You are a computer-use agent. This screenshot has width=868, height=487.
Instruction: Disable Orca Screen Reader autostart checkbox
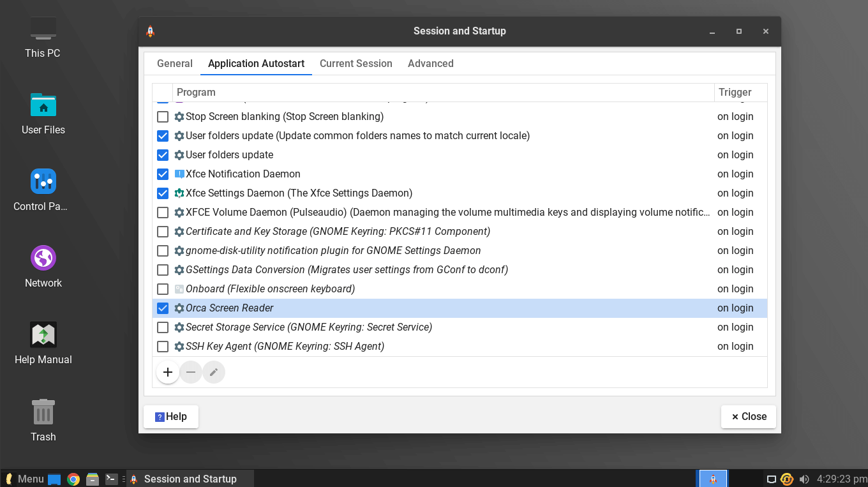[x=163, y=308]
